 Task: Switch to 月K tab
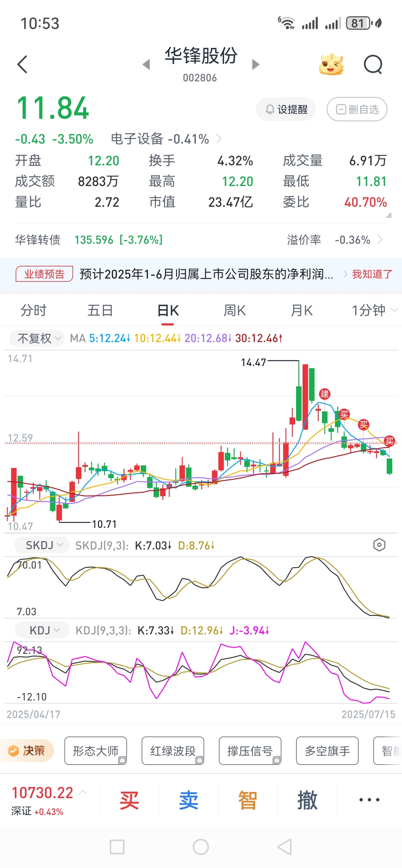(301, 310)
